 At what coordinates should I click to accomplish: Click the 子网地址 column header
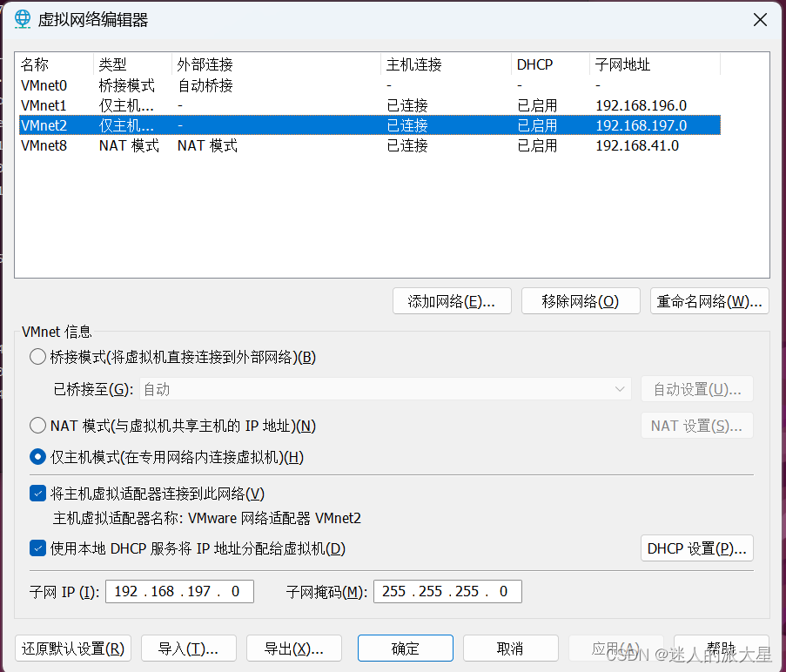[655, 64]
